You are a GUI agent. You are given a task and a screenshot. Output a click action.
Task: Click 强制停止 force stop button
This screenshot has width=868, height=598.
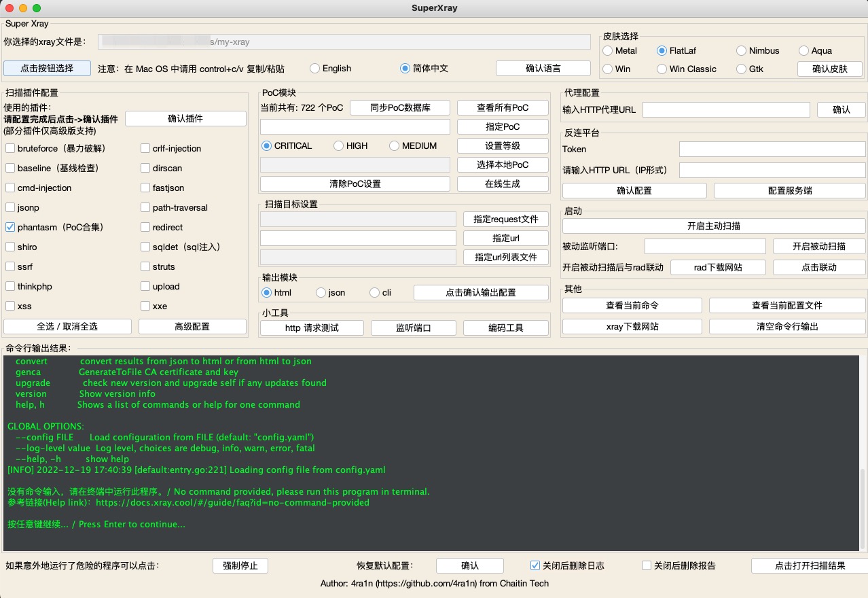pyautogui.click(x=240, y=565)
